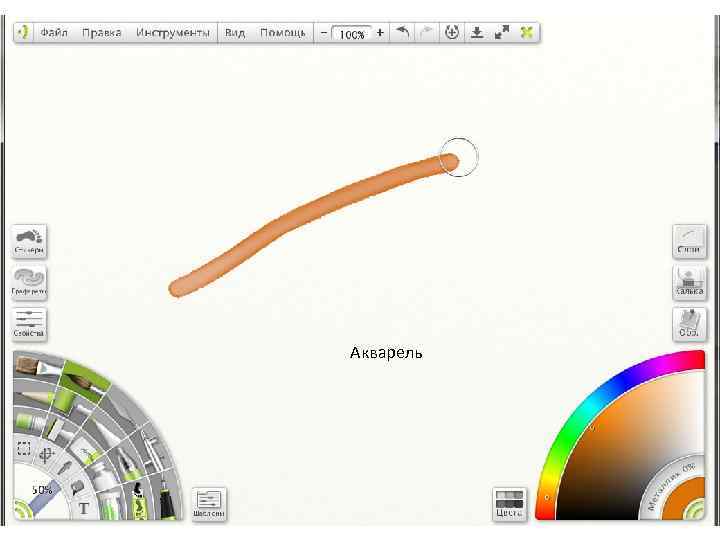This screenshot has width=720, height=540.
Task: Select the highlighted Watercolor brush tool
Action: point(85,381)
